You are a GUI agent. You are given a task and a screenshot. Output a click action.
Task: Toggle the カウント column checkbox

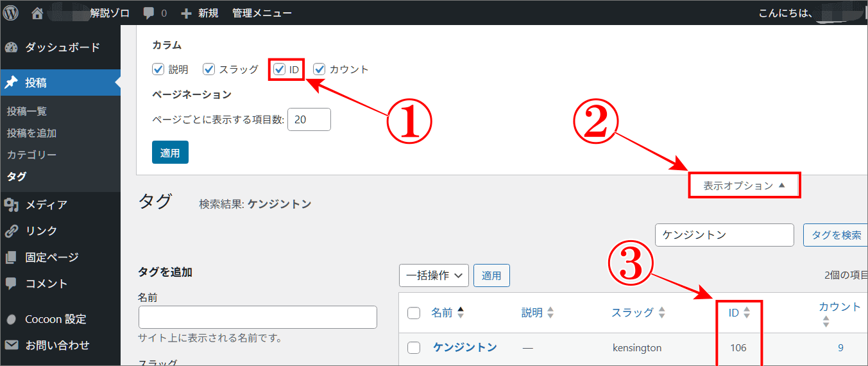tap(319, 69)
